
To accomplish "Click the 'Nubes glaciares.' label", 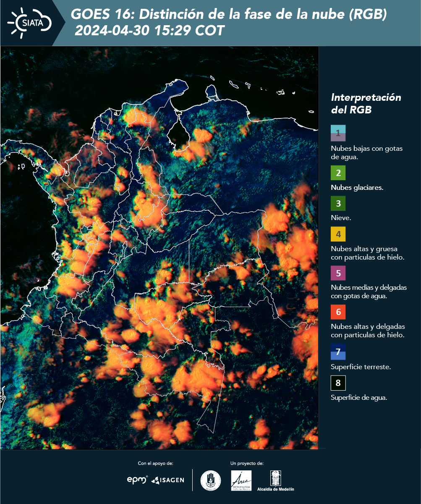I will pyautogui.click(x=357, y=188).
